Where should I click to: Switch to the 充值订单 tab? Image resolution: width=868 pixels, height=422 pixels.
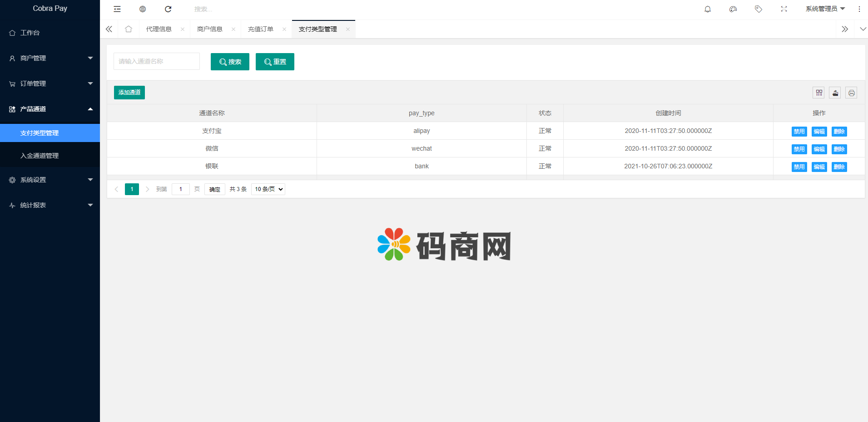tap(261, 29)
